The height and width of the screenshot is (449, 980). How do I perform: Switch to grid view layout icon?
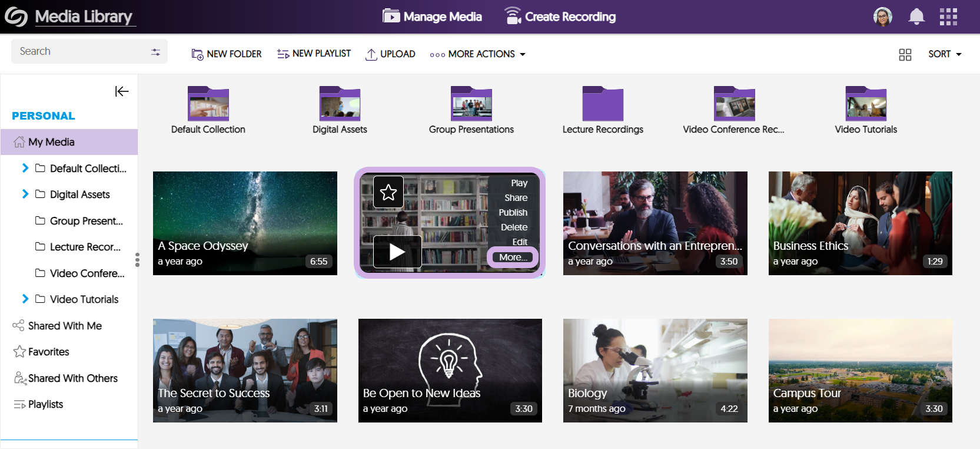click(x=905, y=54)
